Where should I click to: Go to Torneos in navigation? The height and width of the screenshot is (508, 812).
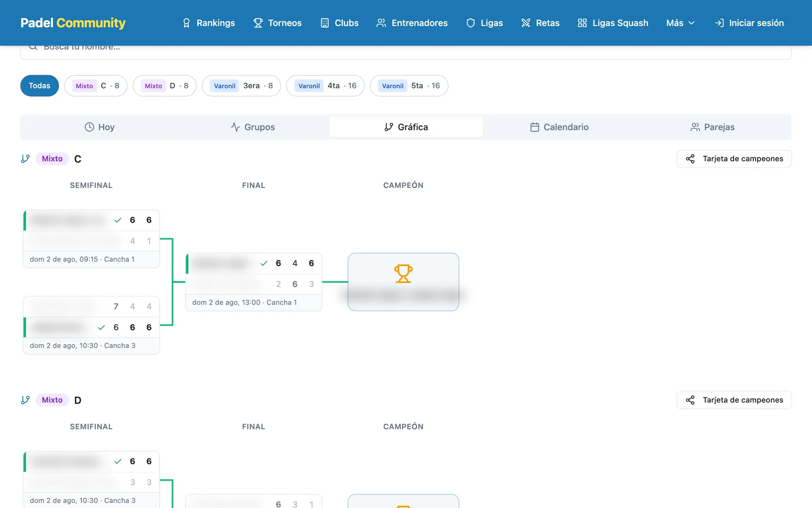pos(278,23)
